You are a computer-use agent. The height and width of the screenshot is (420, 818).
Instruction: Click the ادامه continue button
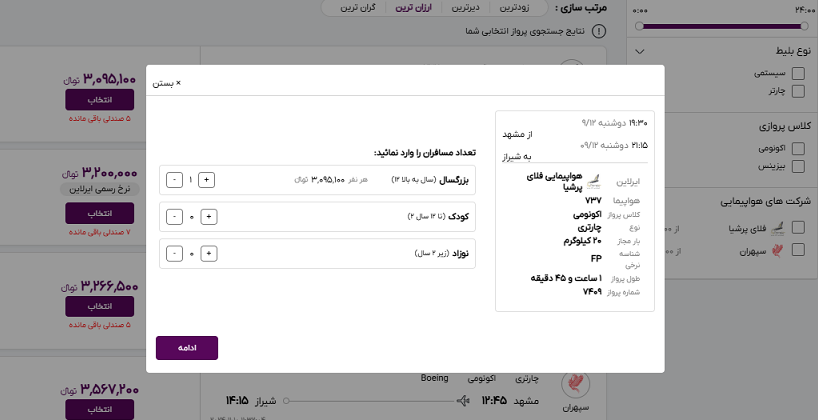(x=187, y=348)
